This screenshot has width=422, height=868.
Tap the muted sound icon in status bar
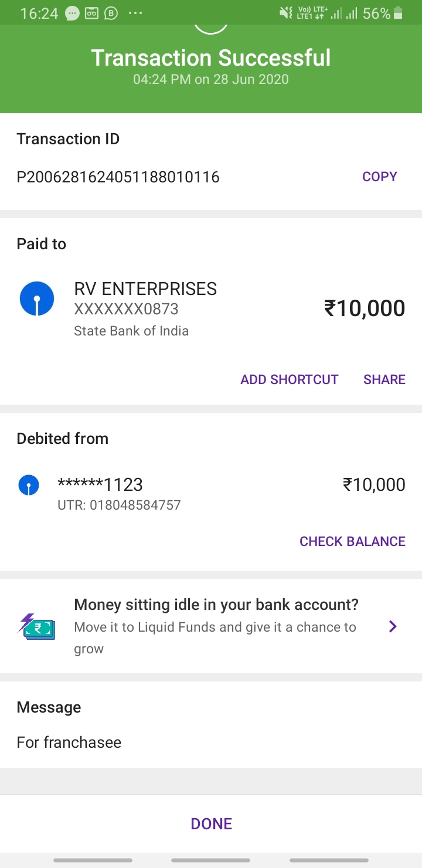[285, 13]
